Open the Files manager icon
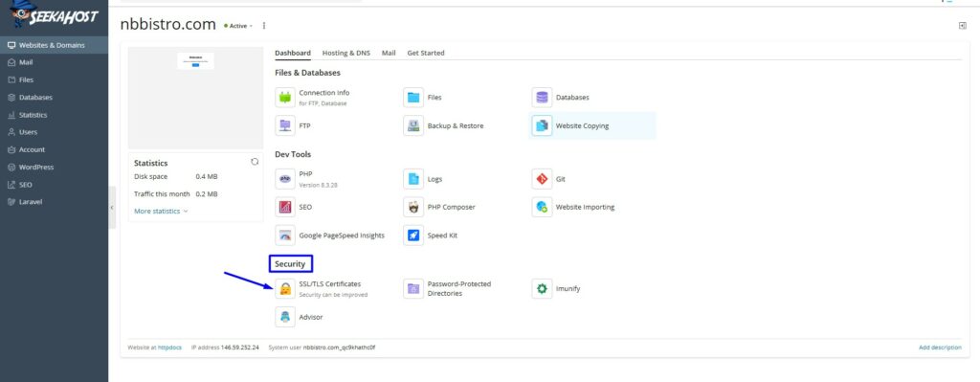This screenshot has height=382, width=980. [x=413, y=98]
